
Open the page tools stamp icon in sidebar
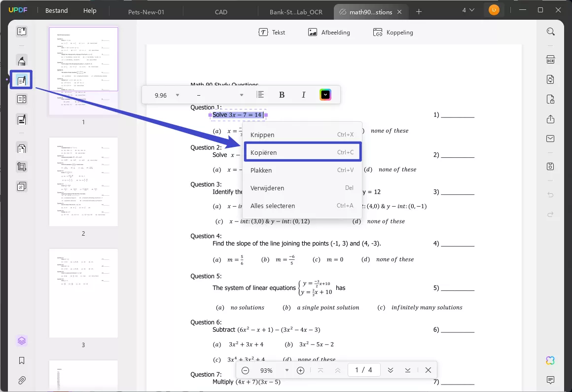[22, 187]
